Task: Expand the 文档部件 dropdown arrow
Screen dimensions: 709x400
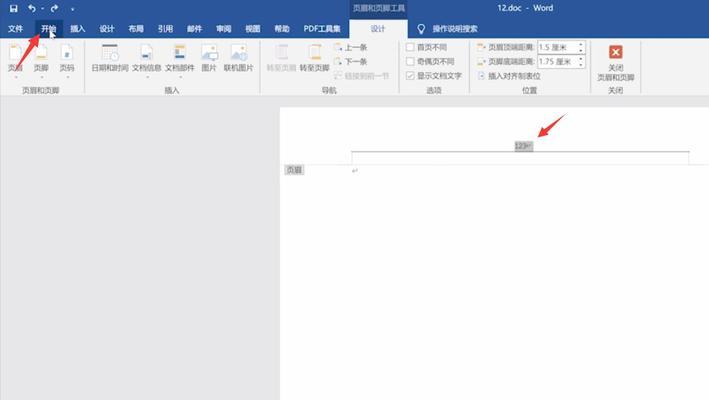Action: tap(180, 77)
